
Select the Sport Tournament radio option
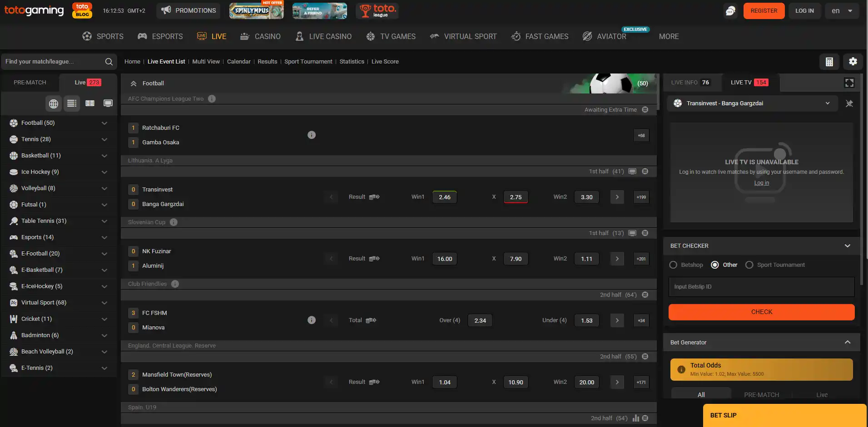click(x=749, y=265)
